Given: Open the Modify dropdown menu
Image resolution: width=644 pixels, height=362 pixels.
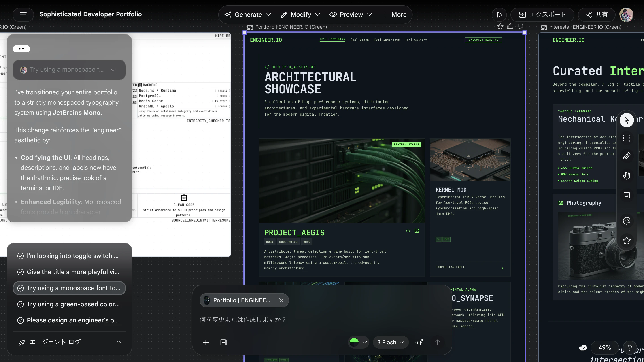Looking at the screenshot, I should click(300, 15).
